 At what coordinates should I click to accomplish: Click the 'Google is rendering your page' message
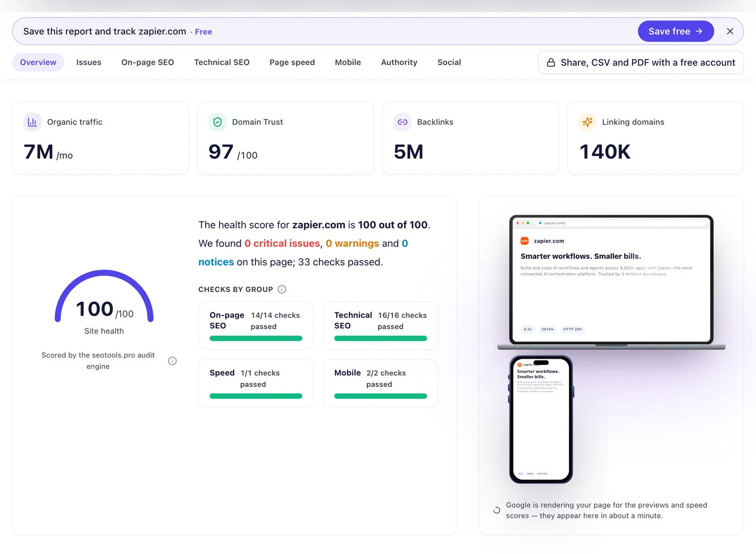tap(606, 510)
